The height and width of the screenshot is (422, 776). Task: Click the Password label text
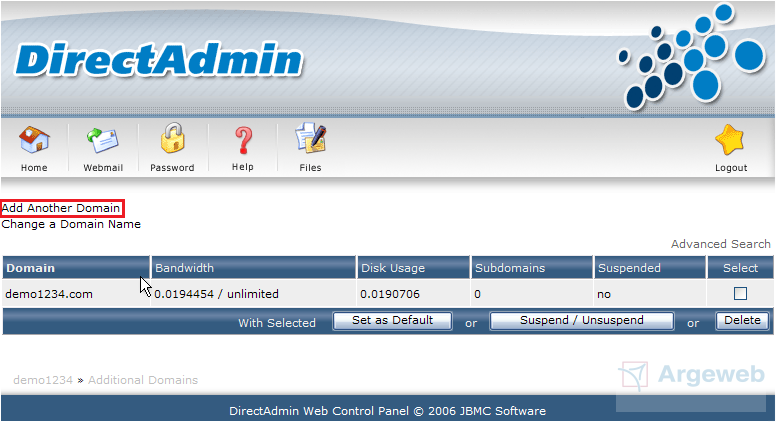tap(172, 168)
